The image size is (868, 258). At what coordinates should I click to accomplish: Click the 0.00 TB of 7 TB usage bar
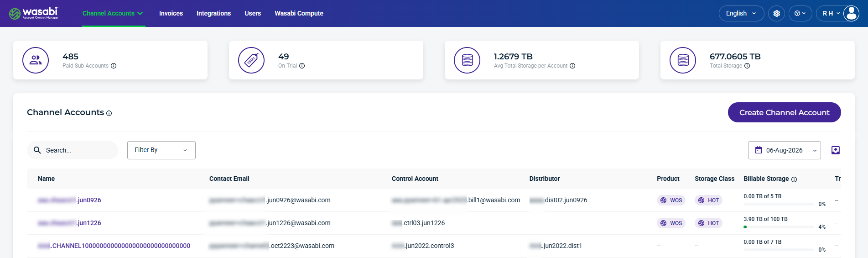(778, 250)
